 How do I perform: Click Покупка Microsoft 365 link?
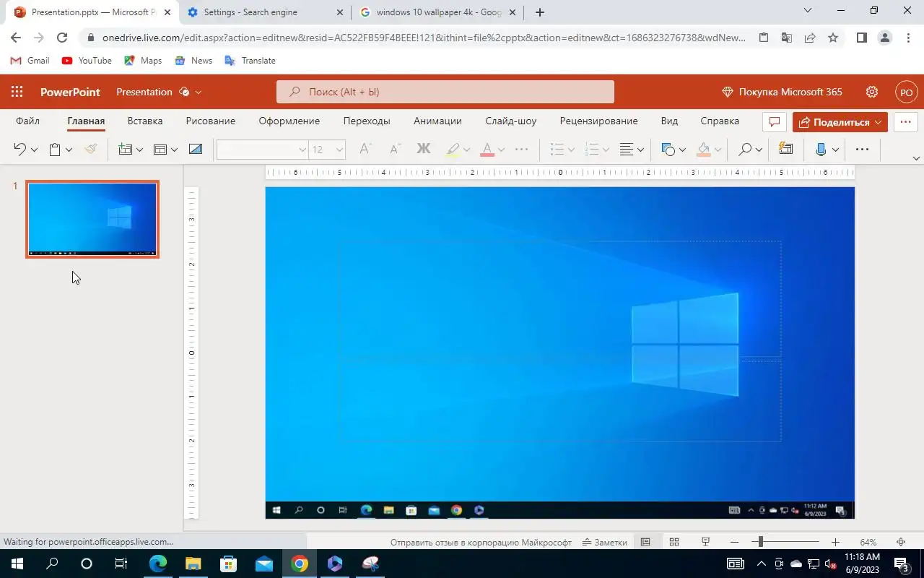click(x=783, y=92)
